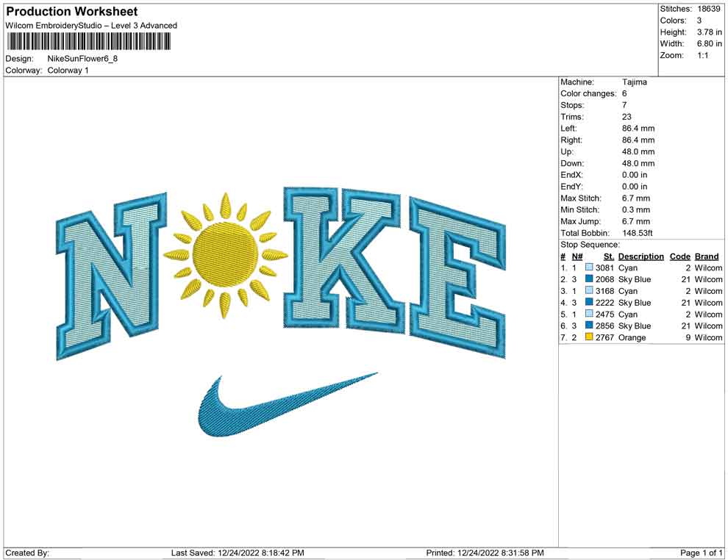The image size is (728, 560).
Task: Click the min stitch value '0.3 mm'
Action: tap(636, 209)
